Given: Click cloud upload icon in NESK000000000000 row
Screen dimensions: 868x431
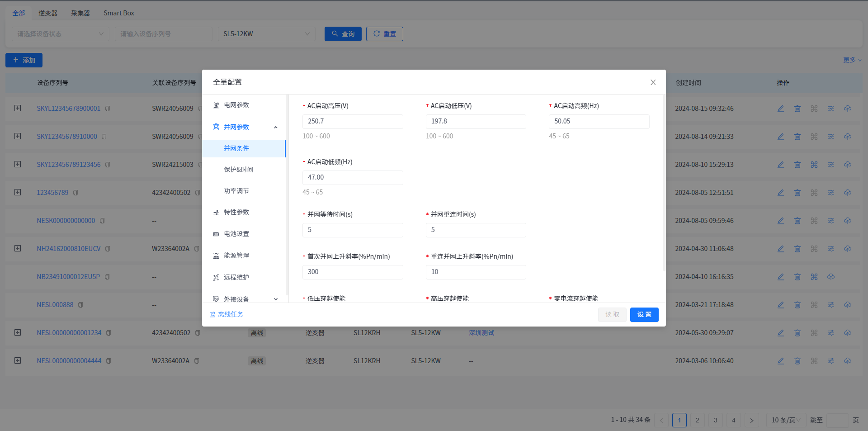Looking at the screenshot, I should tap(848, 221).
